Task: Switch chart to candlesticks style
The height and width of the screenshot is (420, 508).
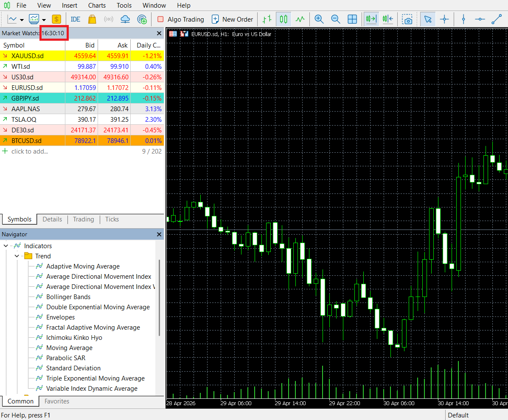Action: coord(283,20)
